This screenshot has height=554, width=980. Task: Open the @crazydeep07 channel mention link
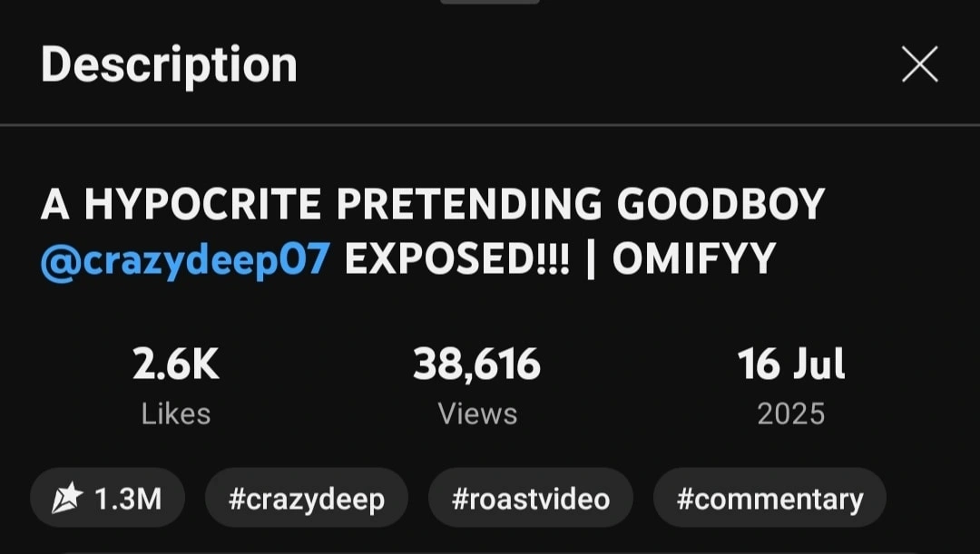185,259
